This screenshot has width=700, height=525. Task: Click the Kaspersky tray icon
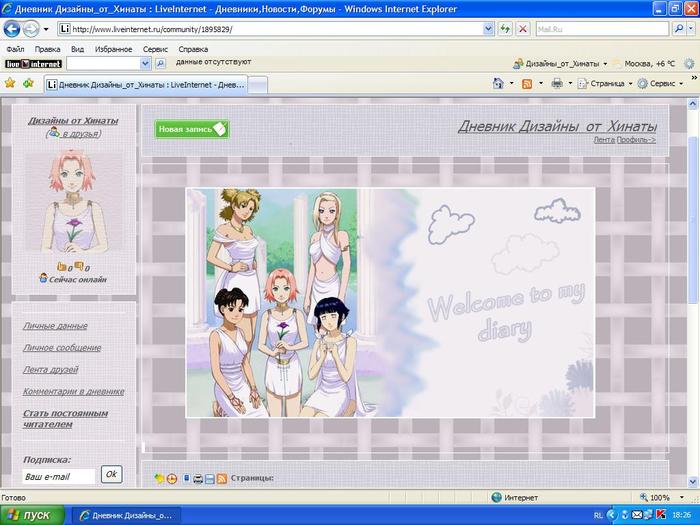(662, 515)
